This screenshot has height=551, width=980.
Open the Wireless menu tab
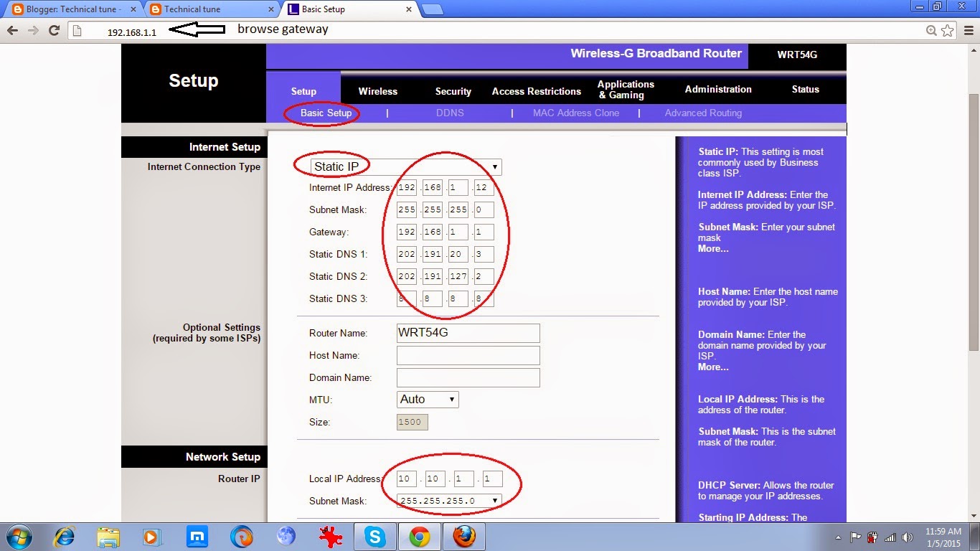click(378, 91)
